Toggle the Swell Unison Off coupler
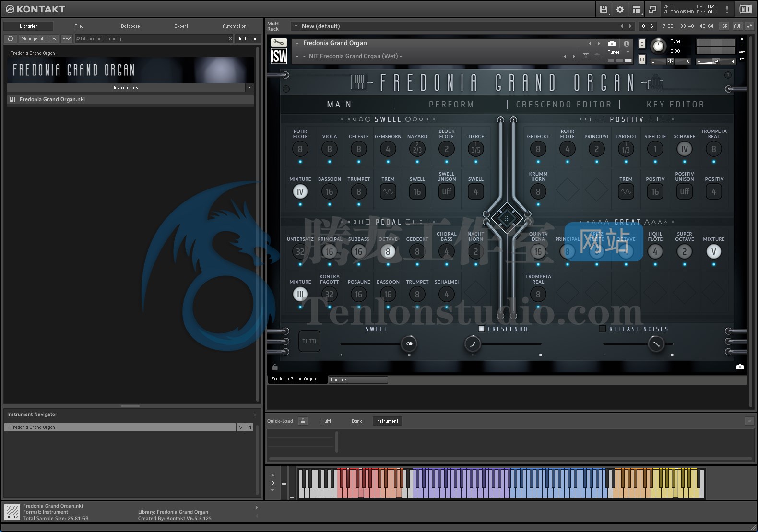This screenshot has width=758, height=532. 447,192
